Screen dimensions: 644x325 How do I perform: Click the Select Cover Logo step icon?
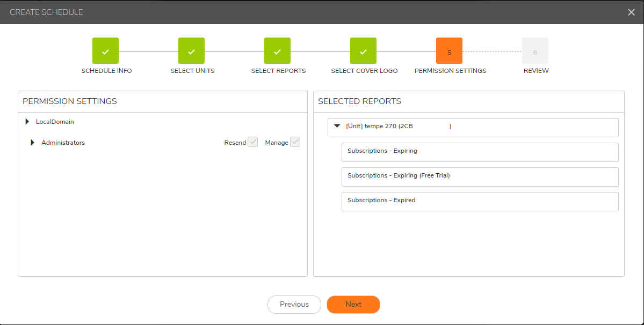click(x=363, y=51)
